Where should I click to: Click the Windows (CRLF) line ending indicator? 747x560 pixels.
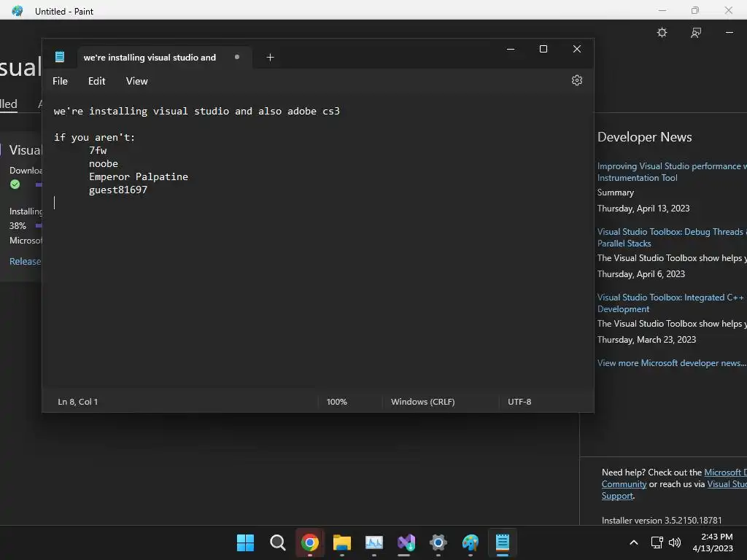point(423,402)
